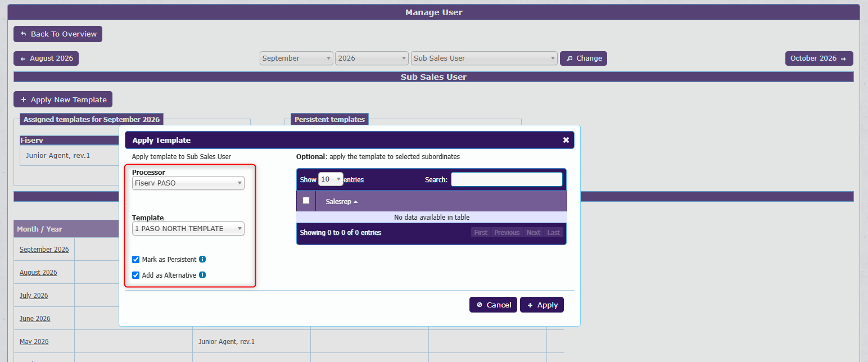Click 'Showing 0 to 0 of 0 entries' text

[341, 233]
